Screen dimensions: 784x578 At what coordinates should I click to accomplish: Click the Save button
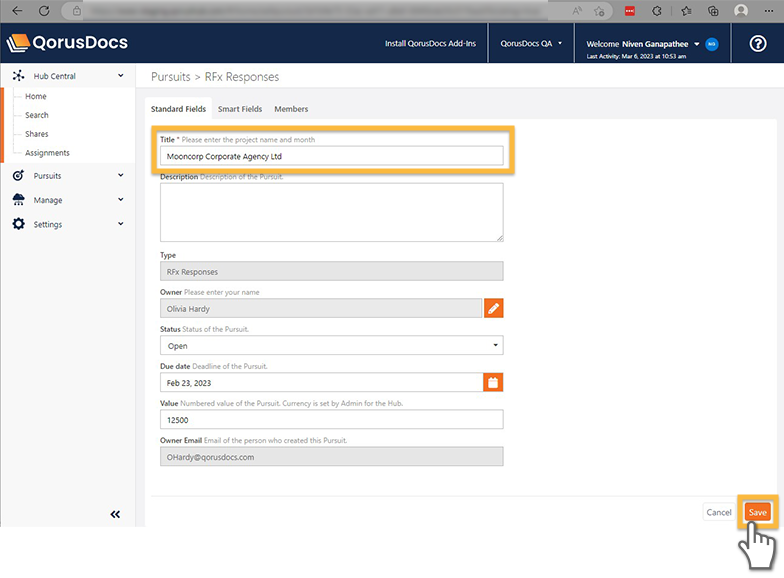point(758,512)
